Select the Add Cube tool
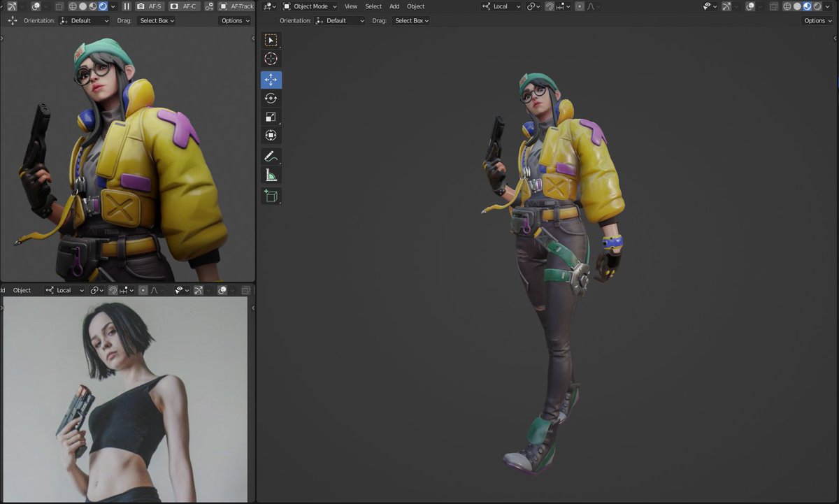Screen dimensions: 839x504 coord(271,196)
